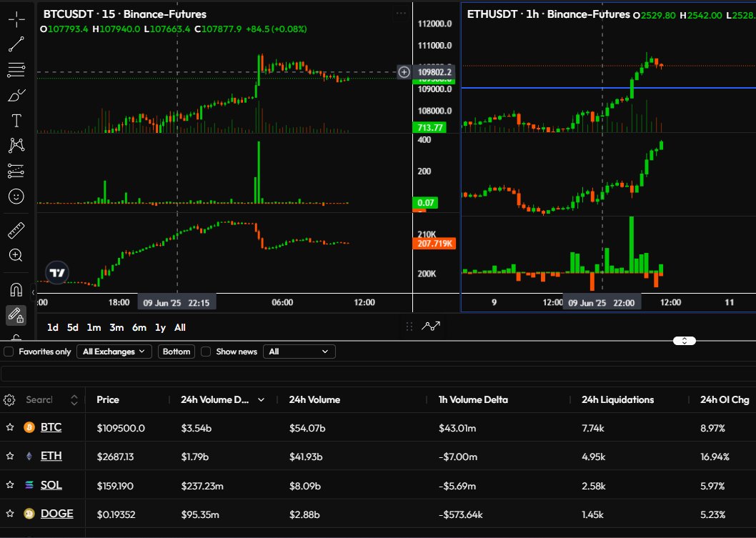Click the Solana coin icon

(29, 485)
